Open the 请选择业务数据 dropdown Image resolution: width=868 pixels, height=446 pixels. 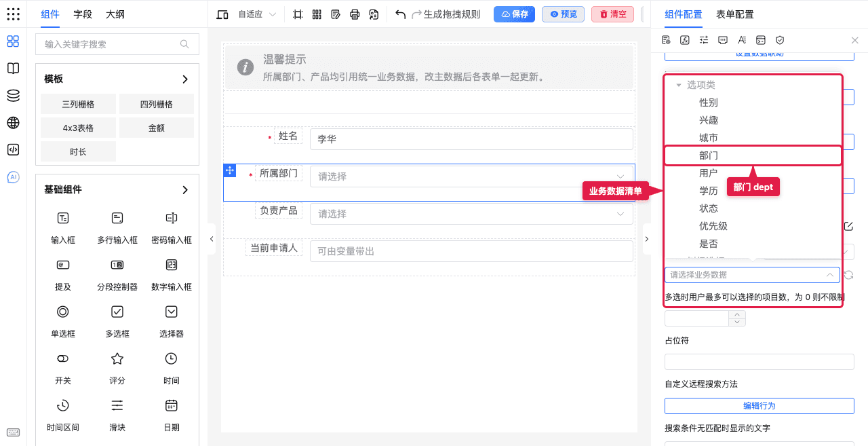(752, 275)
